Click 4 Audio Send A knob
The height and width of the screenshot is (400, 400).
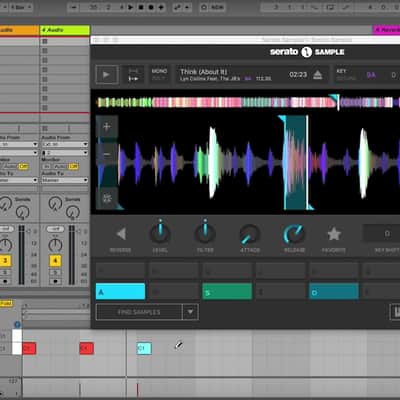[55, 203]
